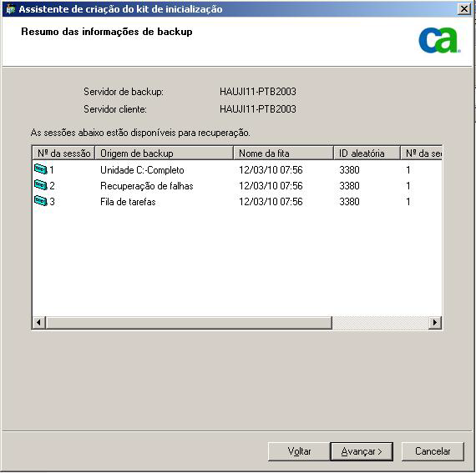Close the boot kit wizard window
Viewport: 476px width, 473px height.
[x=464, y=9]
